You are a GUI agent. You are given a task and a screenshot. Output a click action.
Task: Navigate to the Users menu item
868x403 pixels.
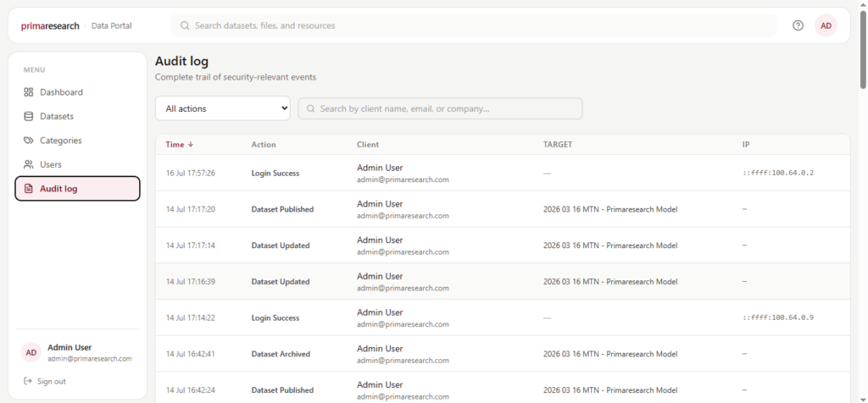coord(77,165)
